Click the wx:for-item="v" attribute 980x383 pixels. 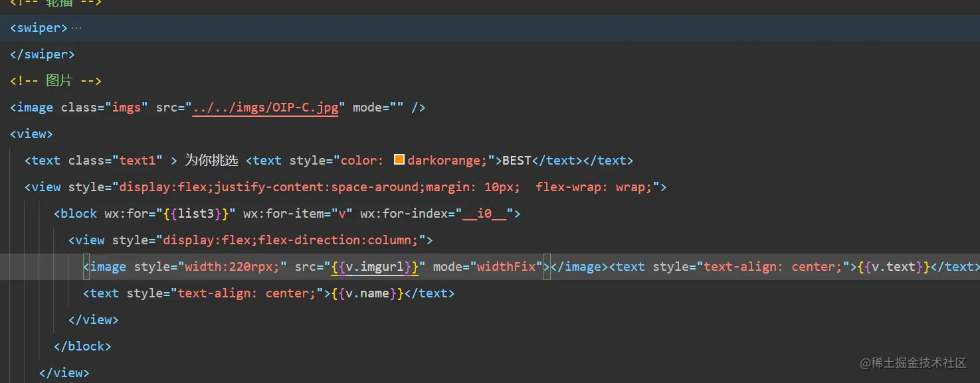point(298,214)
